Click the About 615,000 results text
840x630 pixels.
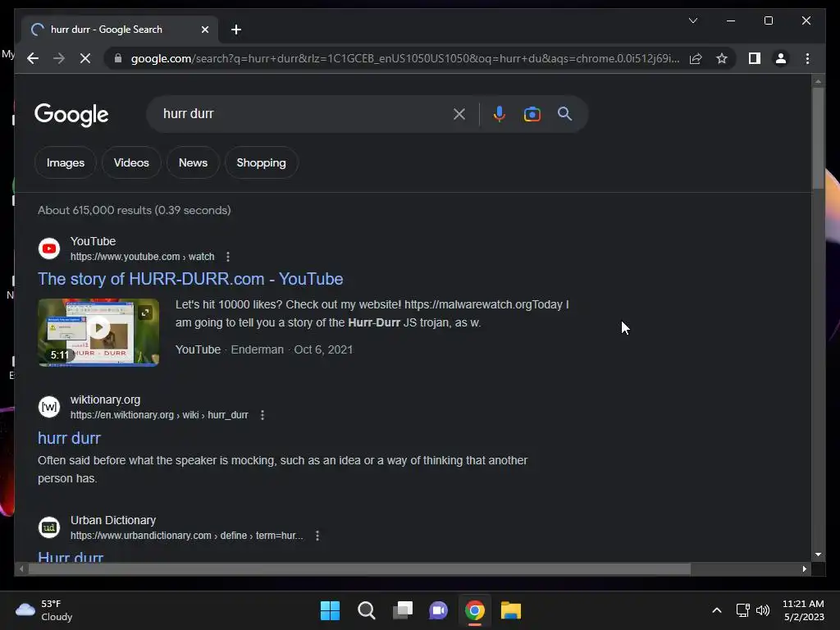(134, 210)
